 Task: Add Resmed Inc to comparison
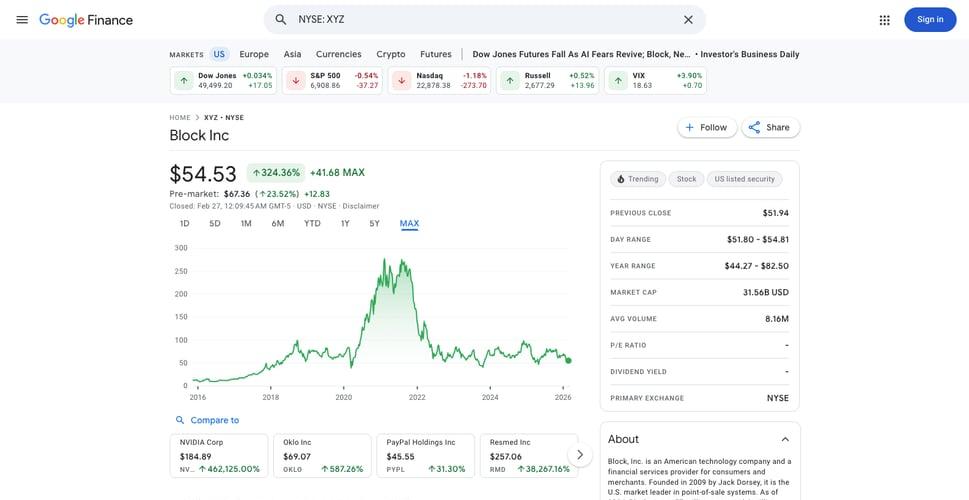pyautogui.click(x=529, y=456)
